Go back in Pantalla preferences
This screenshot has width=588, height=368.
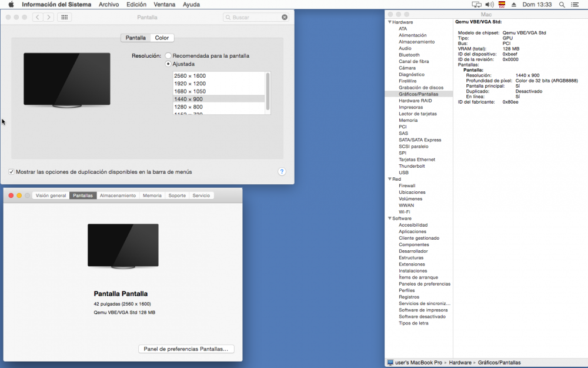click(x=38, y=17)
